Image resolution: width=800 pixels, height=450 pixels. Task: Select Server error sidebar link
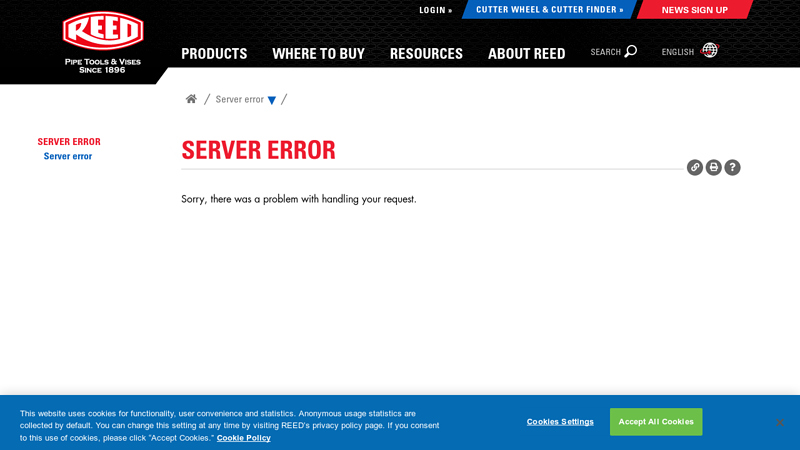coord(68,156)
